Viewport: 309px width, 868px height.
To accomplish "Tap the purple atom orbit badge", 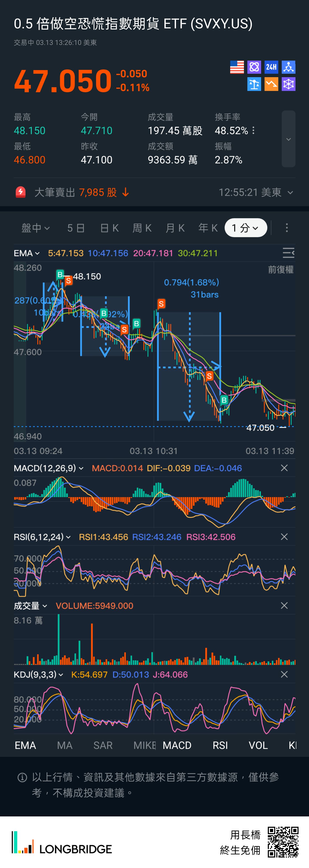I will [x=254, y=67].
